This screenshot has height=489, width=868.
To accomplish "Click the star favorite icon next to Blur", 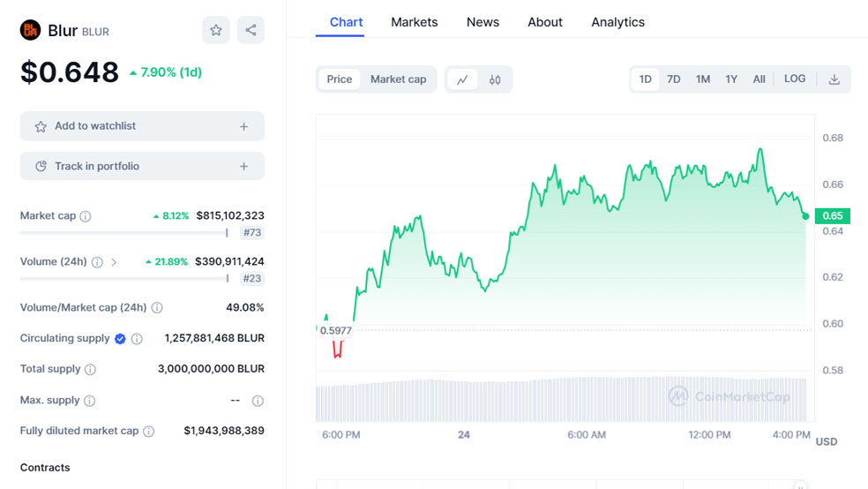I will [x=216, y=30].
